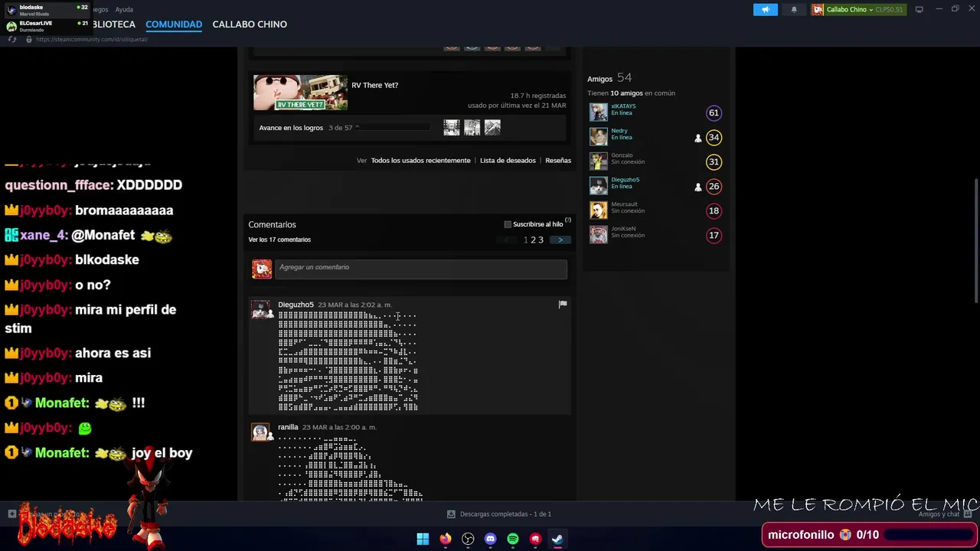Open Discord from the taskbar
This screenshot has height=551, width=980.
pyautogui.click(x=490, y=539)
